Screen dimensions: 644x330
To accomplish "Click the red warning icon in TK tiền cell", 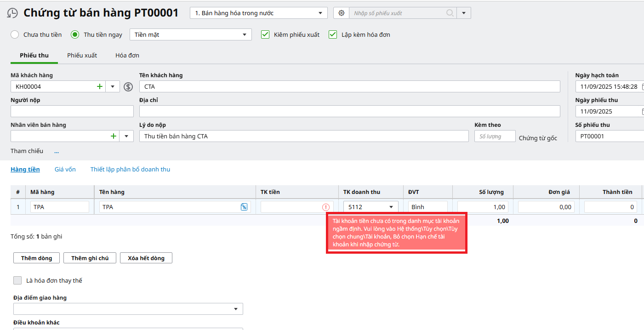I will 326,207.
